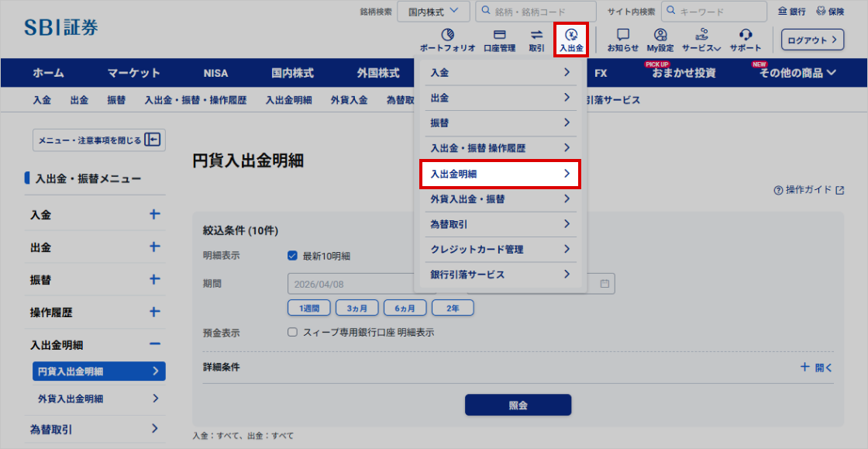Select the 3ヵ月 period button
Screen dimensions: 868x449
(x=356, y=308)
